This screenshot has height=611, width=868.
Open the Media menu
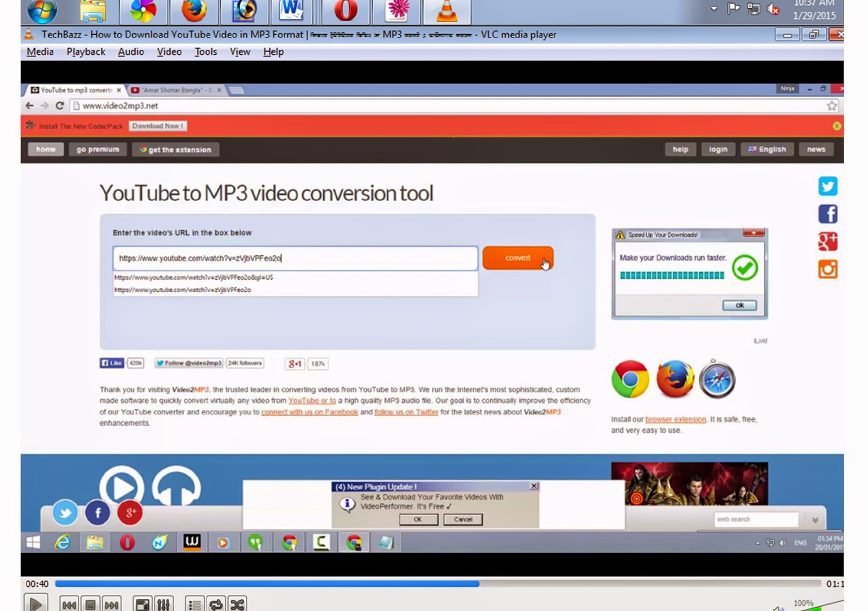[40, 52]
